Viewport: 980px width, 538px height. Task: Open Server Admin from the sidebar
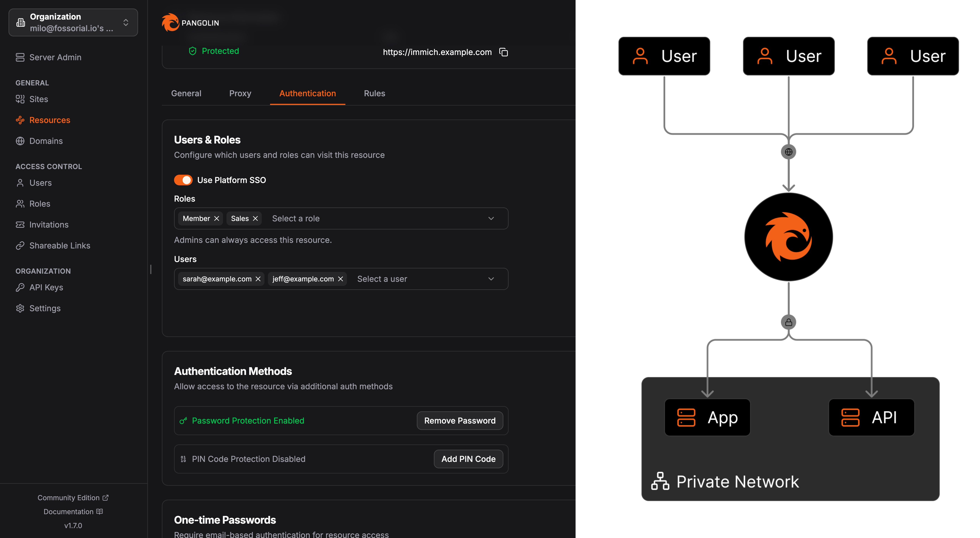point(55,57)
